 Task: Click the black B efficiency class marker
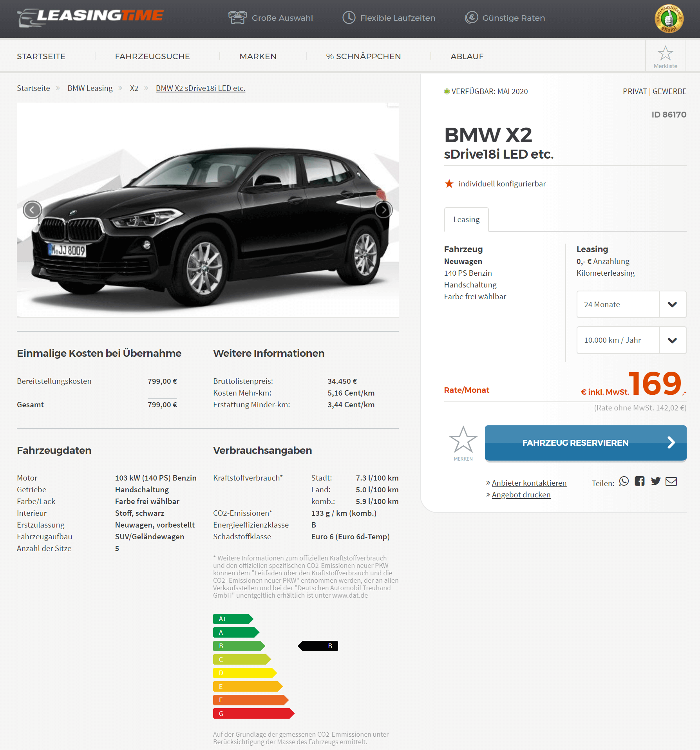[x=318, y=646]
